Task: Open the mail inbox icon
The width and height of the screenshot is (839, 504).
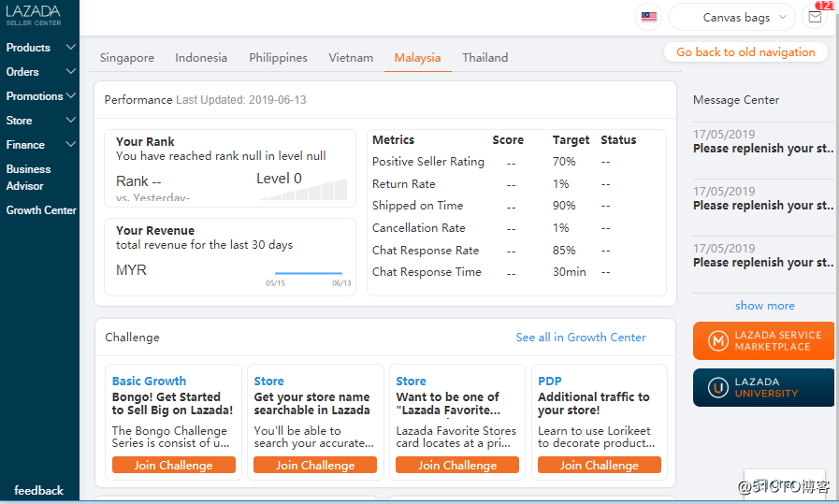Action: 815,17
